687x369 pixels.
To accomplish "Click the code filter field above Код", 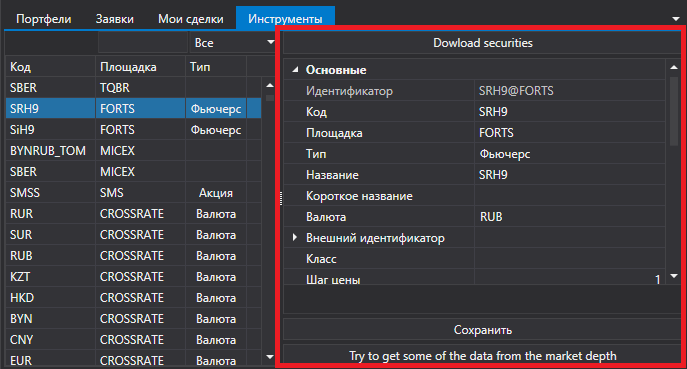I will click(51, 43).
